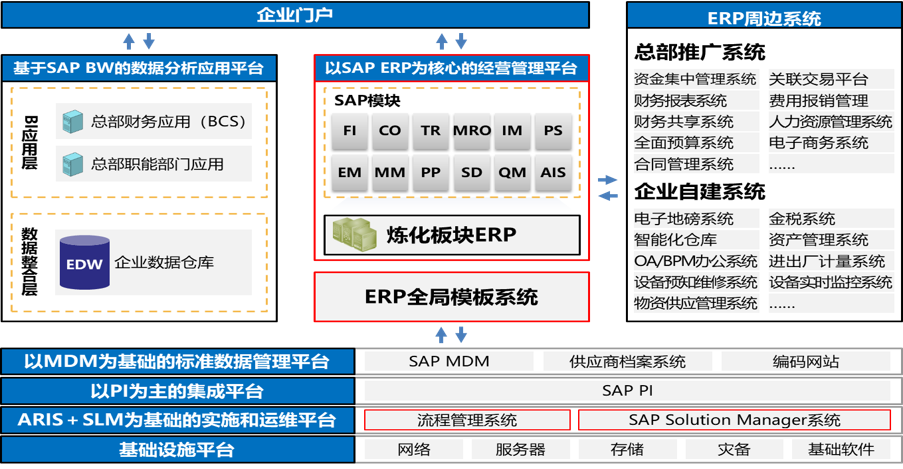Click 企业数据仓库 label
The image size is (903, 469).
pos(164,263)
